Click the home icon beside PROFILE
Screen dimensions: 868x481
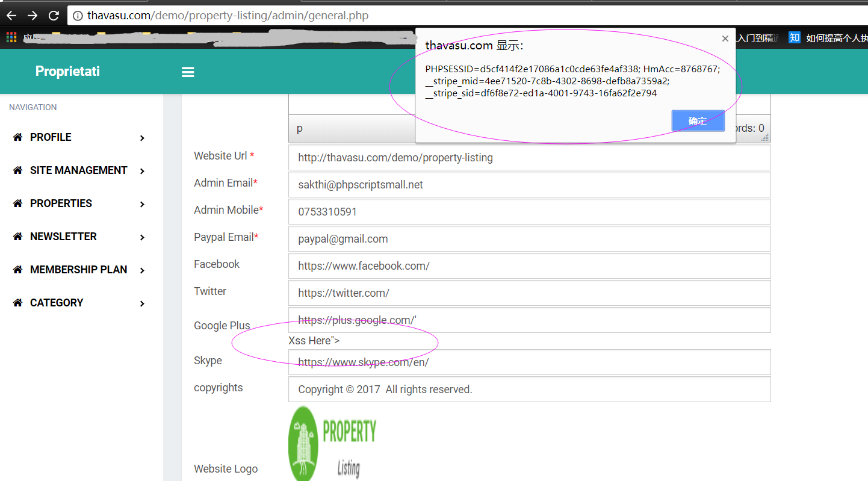click(17, 137)
